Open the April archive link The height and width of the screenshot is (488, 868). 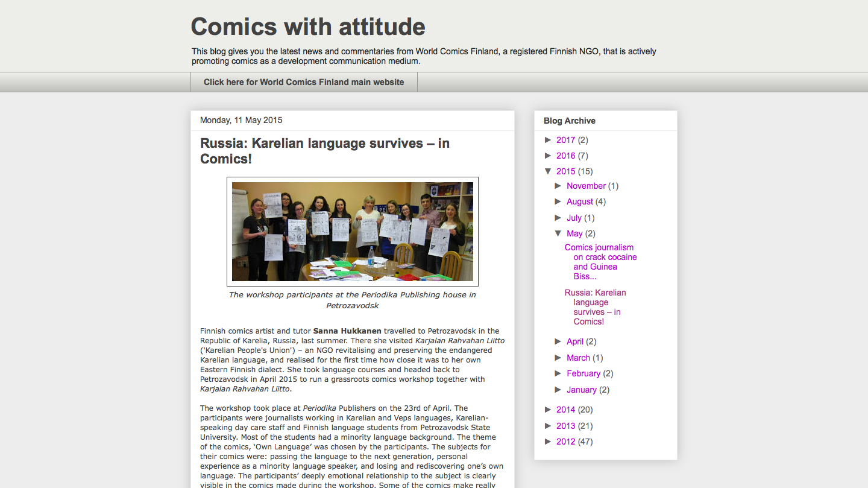pos(575,341)
